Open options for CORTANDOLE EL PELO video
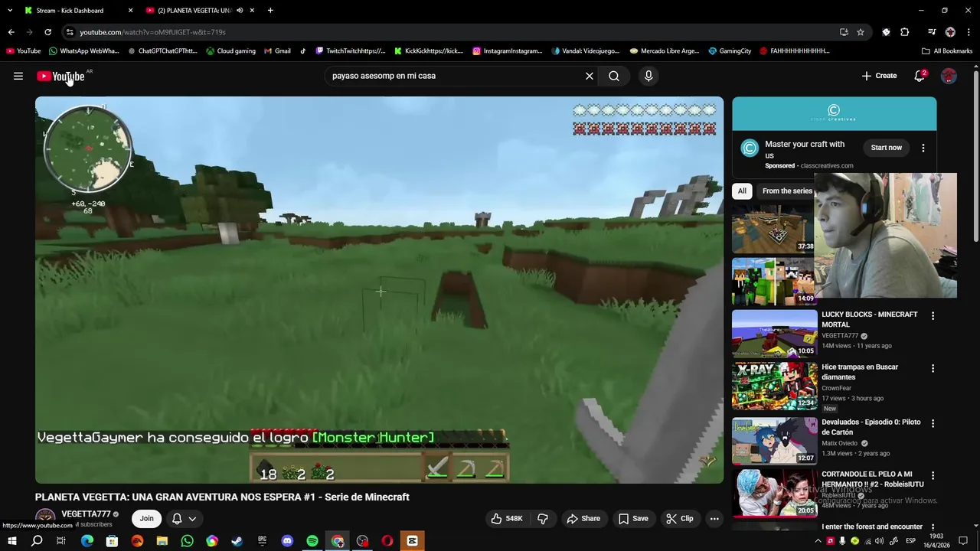 [x=933, y=475]
